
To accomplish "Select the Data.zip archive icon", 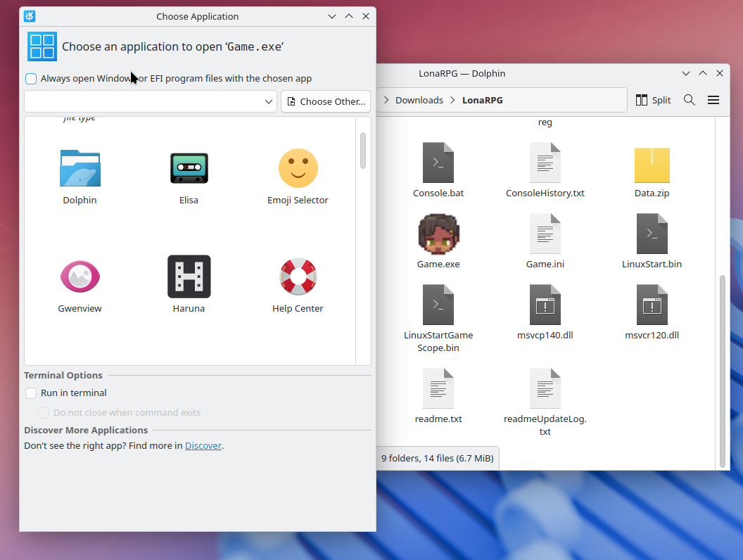I will [652, 165].
